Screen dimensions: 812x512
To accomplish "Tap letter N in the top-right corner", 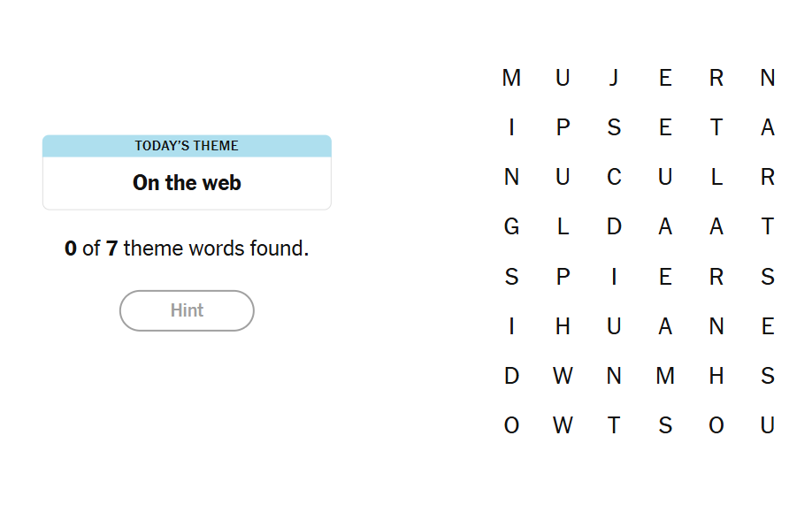I will 768,78.
